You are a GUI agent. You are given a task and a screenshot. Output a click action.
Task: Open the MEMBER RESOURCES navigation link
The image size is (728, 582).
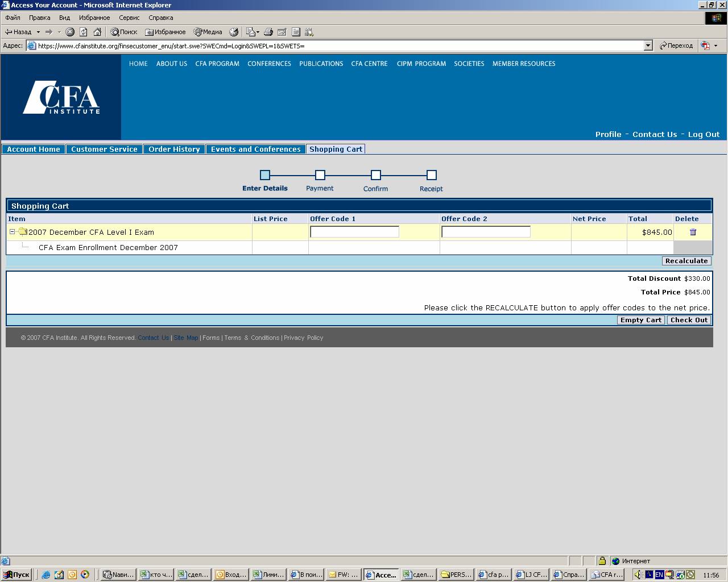(x=524, y=64)
